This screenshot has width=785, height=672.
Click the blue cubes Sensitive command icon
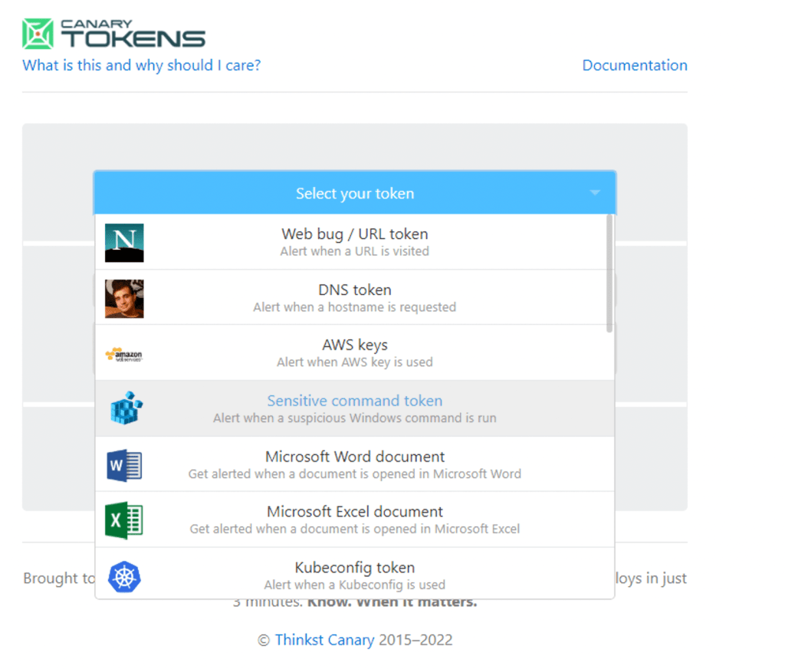(x=124, y=409)
